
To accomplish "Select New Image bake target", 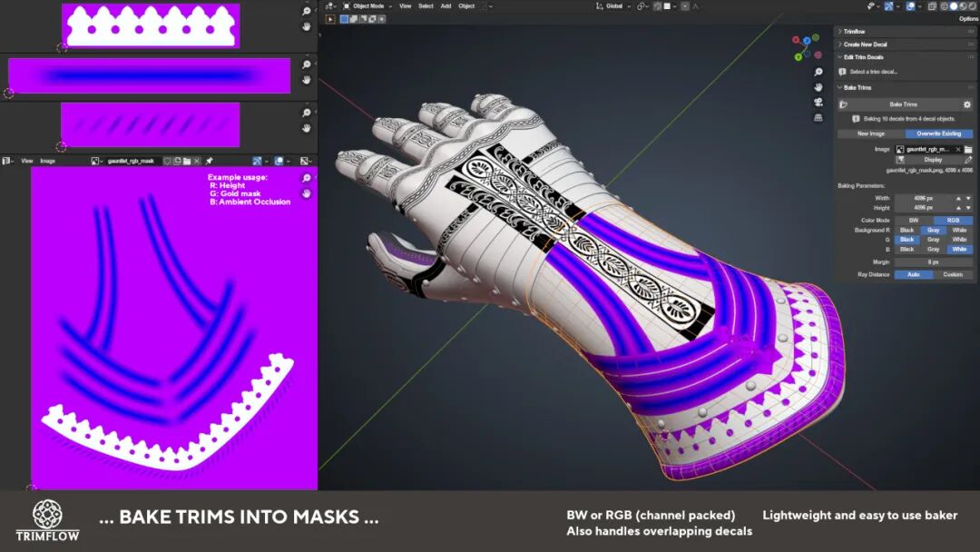I will [x=870, y=133].
